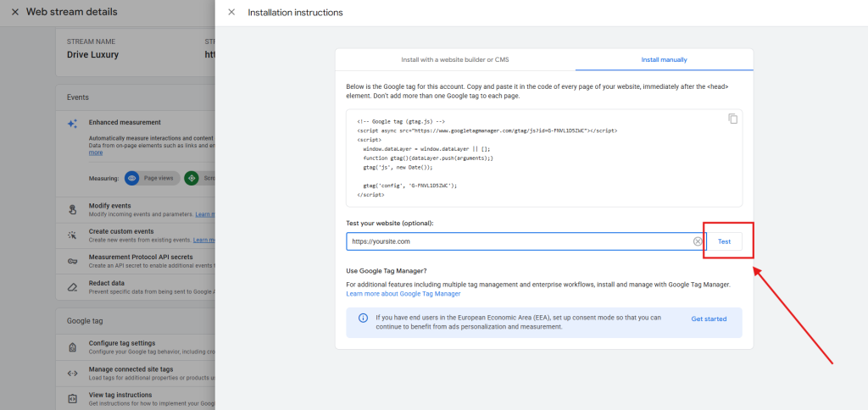Close the Web stream details page

14,13
